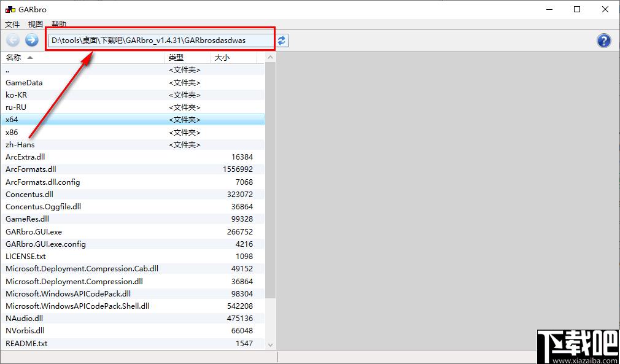620x364 pixels.
Task: Select Microsoft.WindowsAPICodePack.Shell.dll file
Action: [x=132, y=306]
